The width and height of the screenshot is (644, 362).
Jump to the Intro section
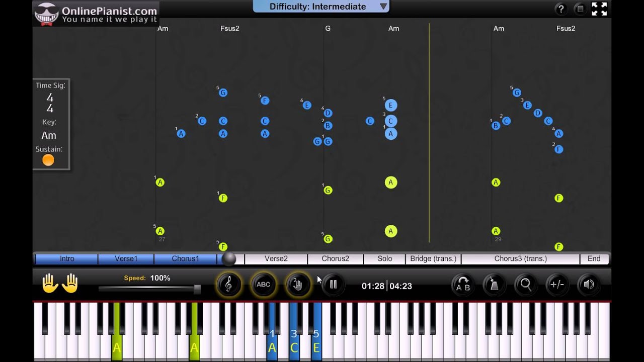(x=67, y=258)
